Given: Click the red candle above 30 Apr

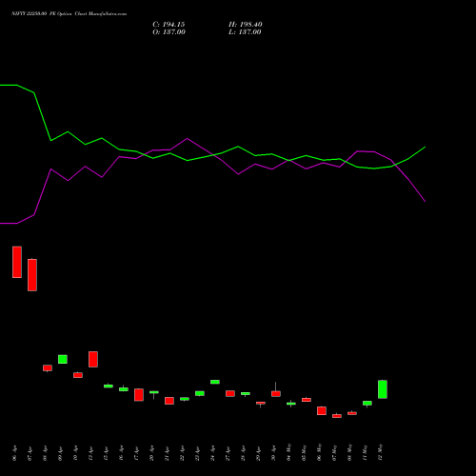Looking at the screenshot, I should 276,394.
